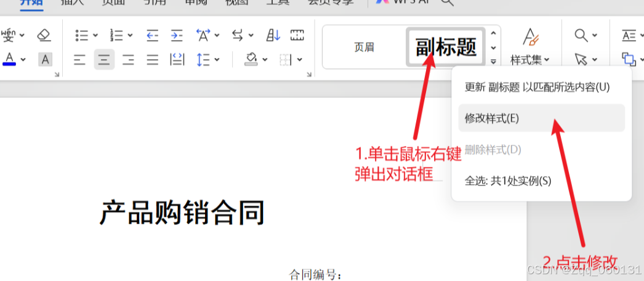This screenshot has width=644, height=281.
Task: Open the shading color dropdown arrow
Action: [x=265, y=60]
